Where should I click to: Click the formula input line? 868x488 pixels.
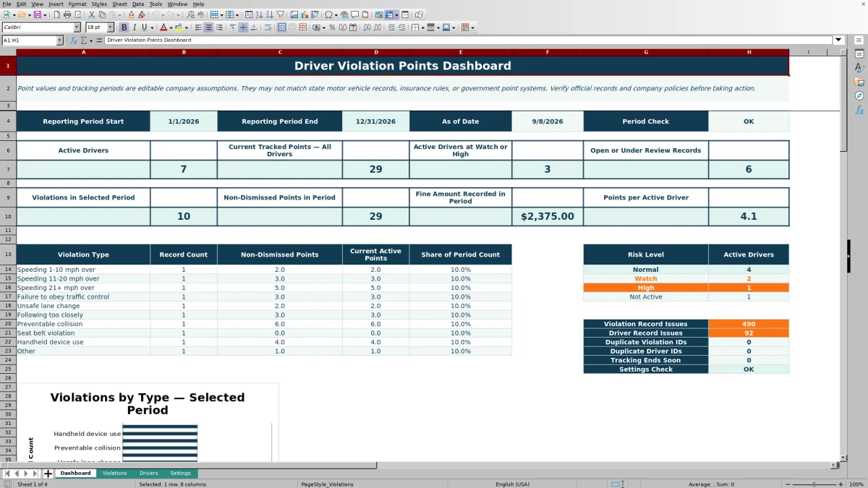tap(469, 40)
